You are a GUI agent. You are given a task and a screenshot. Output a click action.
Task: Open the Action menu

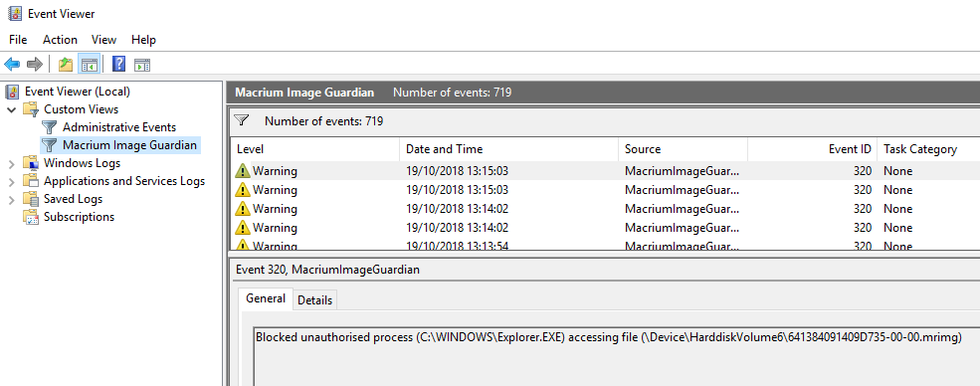[x=60, y=40]
